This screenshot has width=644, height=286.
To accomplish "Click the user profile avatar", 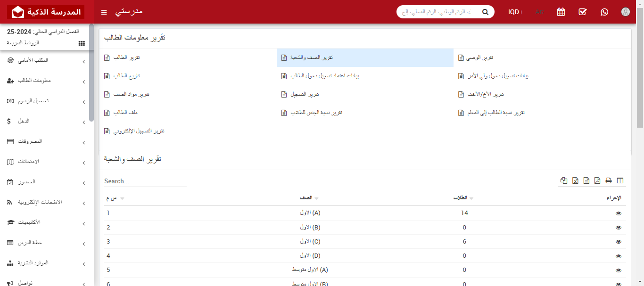I will coord(626,12).
